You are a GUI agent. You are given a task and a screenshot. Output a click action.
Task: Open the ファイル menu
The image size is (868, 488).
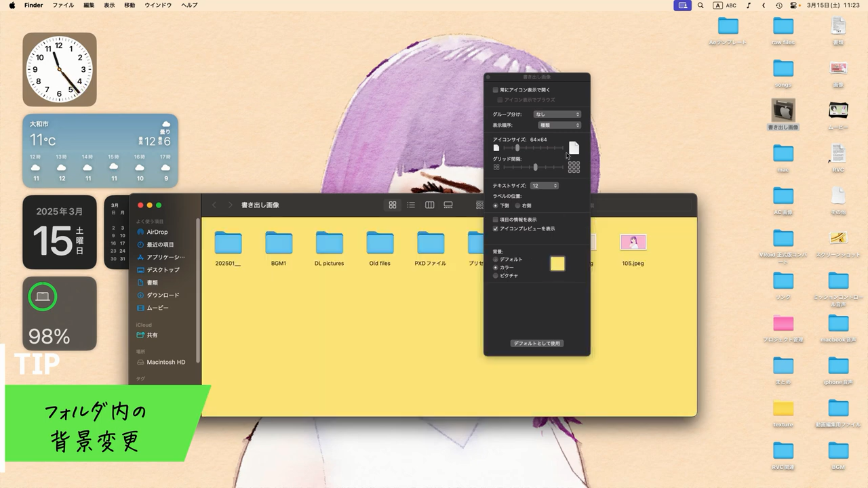tap(63, 5)
